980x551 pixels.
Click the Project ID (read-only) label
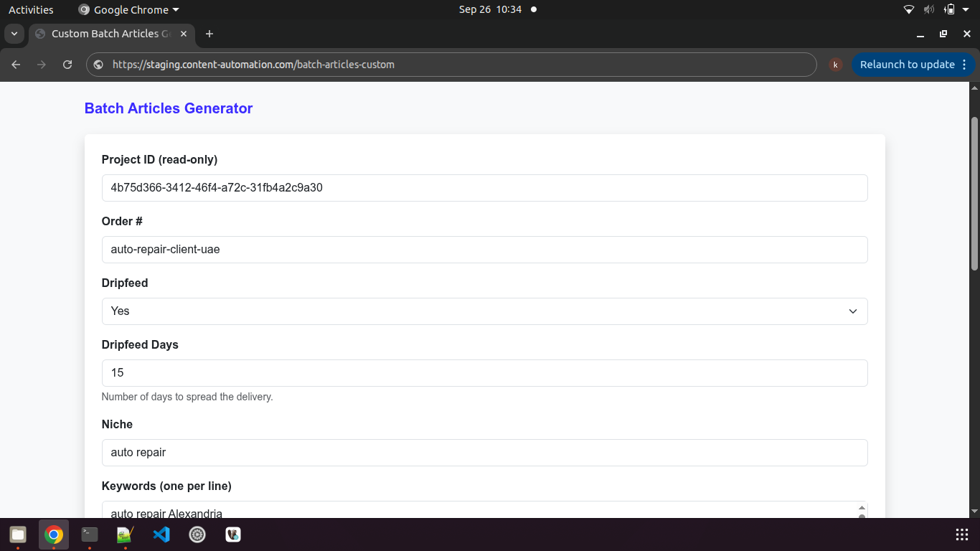tap(159, 159)
